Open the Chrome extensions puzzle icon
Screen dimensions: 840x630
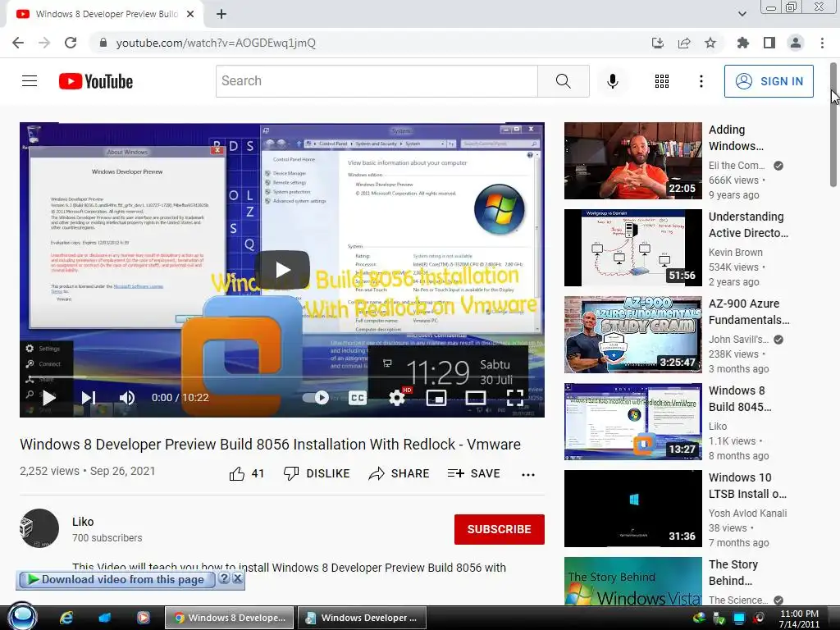click(x=743, y=43)
